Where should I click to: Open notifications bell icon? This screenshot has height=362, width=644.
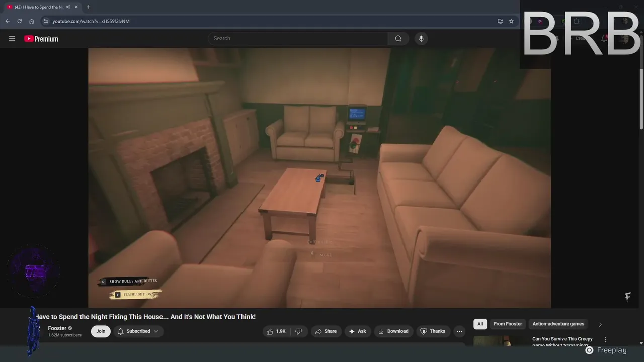pyautogui.click(x=605, y=39)
